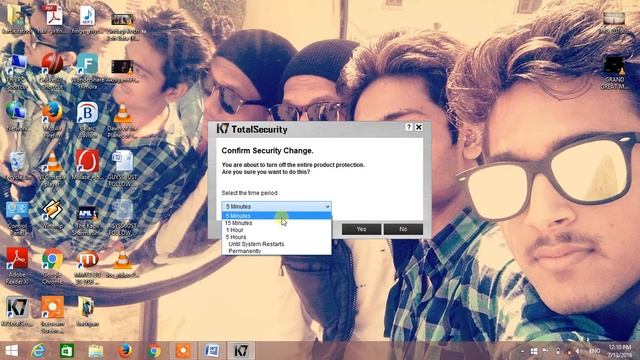The width and height of the screenshot is (640, 360).
Task: Choose Until System Restarts option
Action: click(x=276, y=244)
